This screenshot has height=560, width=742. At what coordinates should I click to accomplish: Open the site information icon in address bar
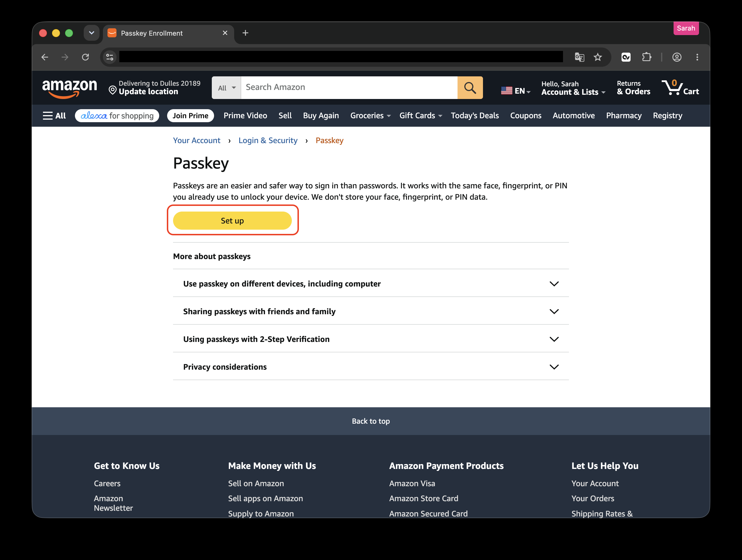click(x=110, y=57)
